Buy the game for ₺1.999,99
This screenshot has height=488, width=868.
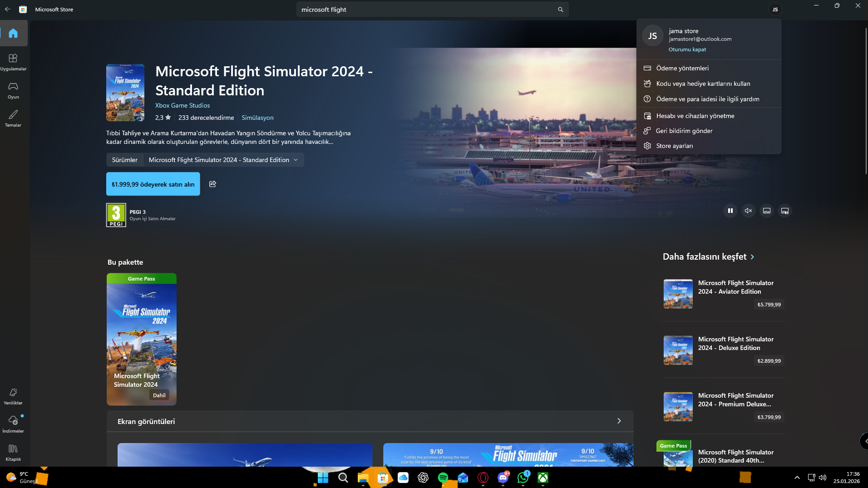(x=153, y=184)
